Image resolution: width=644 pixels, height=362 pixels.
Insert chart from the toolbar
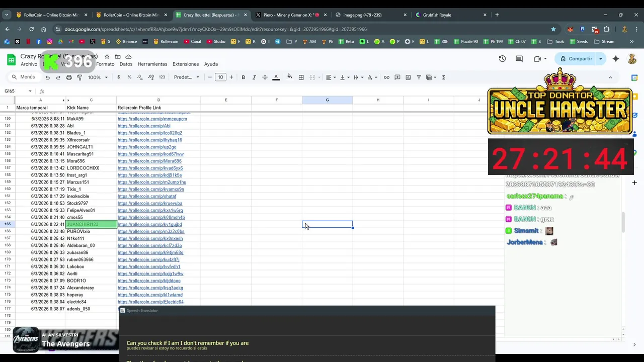click(408, 77)
